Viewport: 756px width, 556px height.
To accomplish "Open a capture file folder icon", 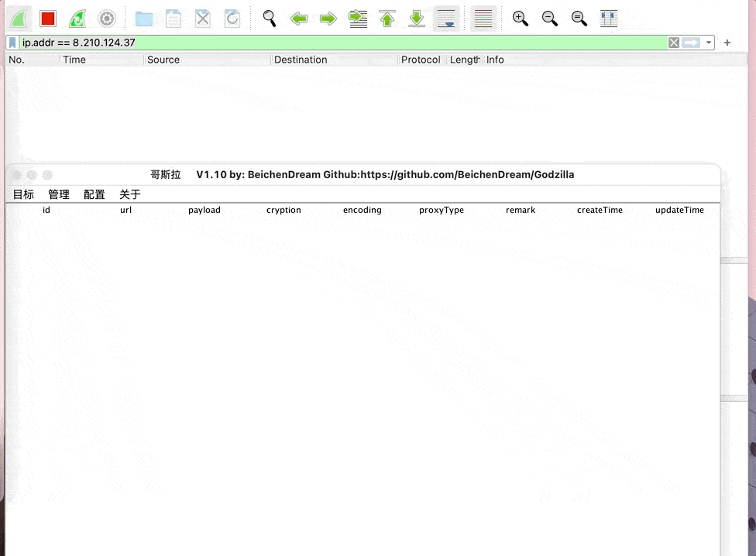I will click(143, 19).
